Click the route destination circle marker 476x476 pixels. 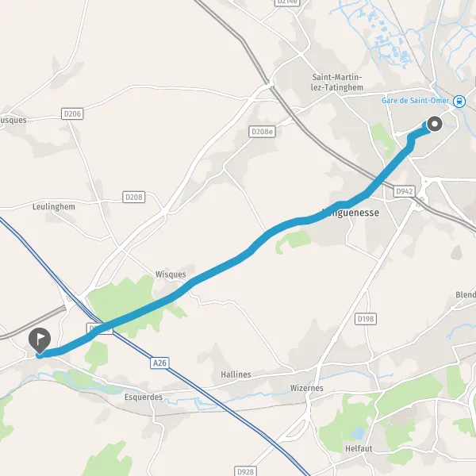pos(435,124)
